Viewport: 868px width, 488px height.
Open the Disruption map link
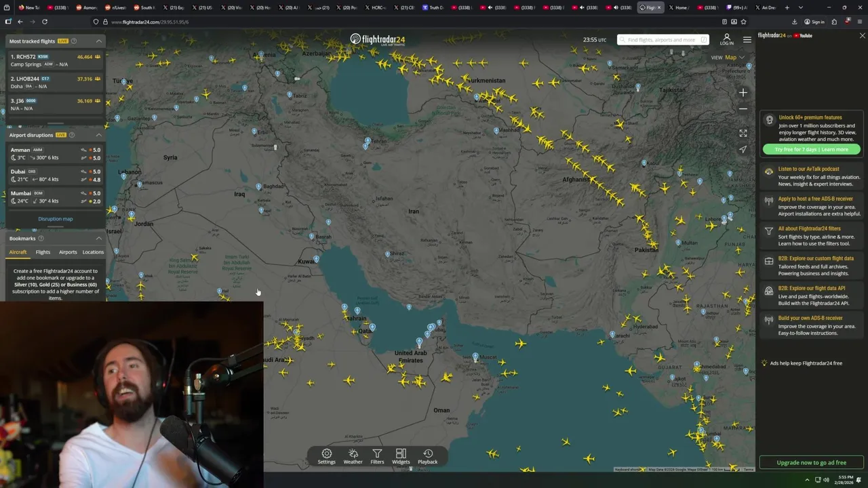[55, 219]
